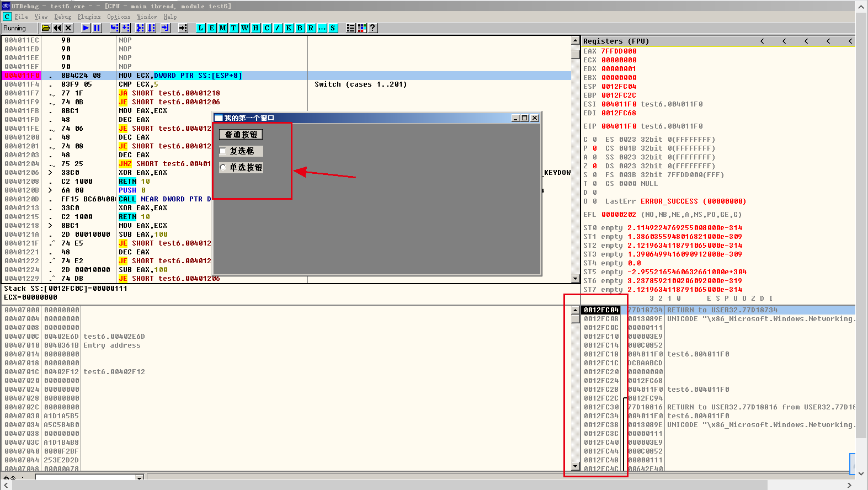
Task: Open the MDI system menu C icon
Action: [7, 17]
